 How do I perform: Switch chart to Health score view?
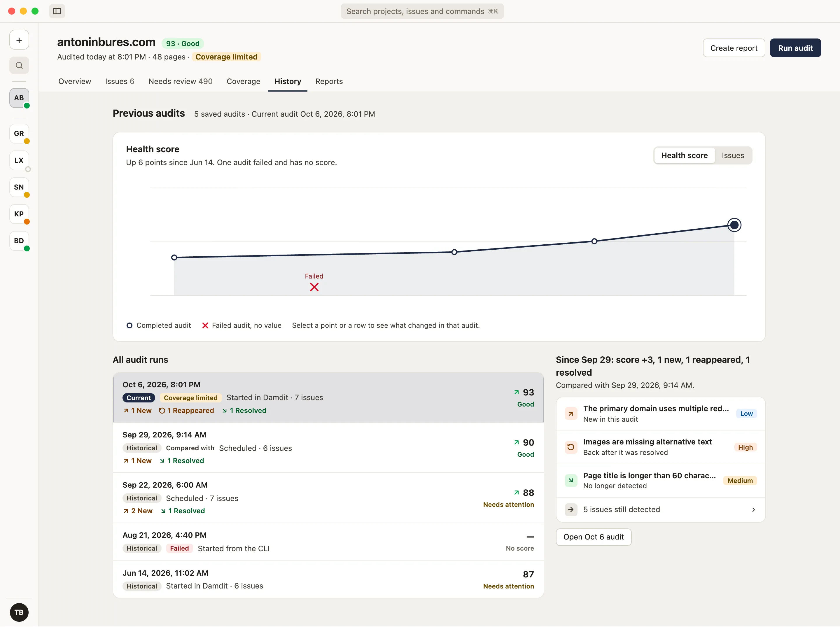click(x=684, y=156)
